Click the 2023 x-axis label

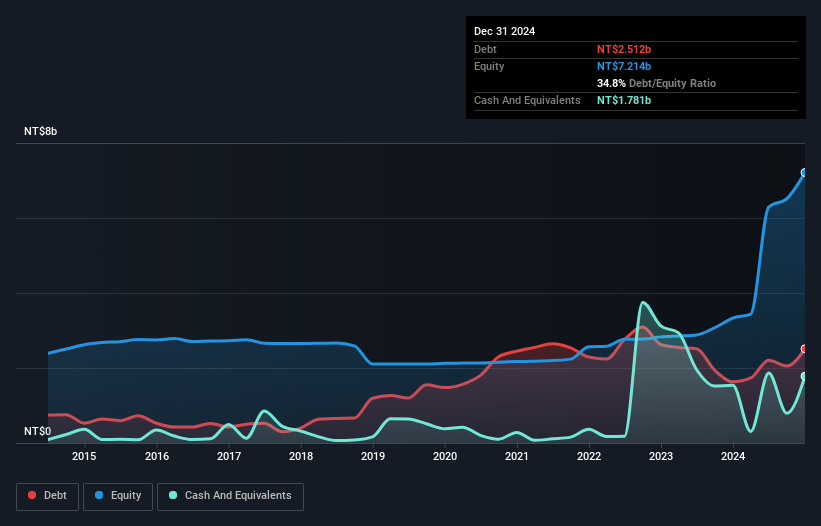(x=661, y=456)
